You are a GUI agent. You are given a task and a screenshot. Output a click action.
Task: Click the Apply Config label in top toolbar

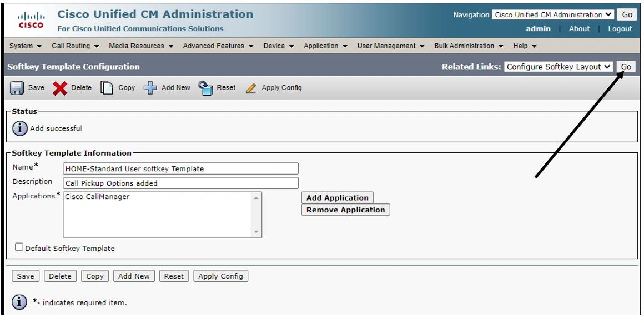click(x=282, y=88)
